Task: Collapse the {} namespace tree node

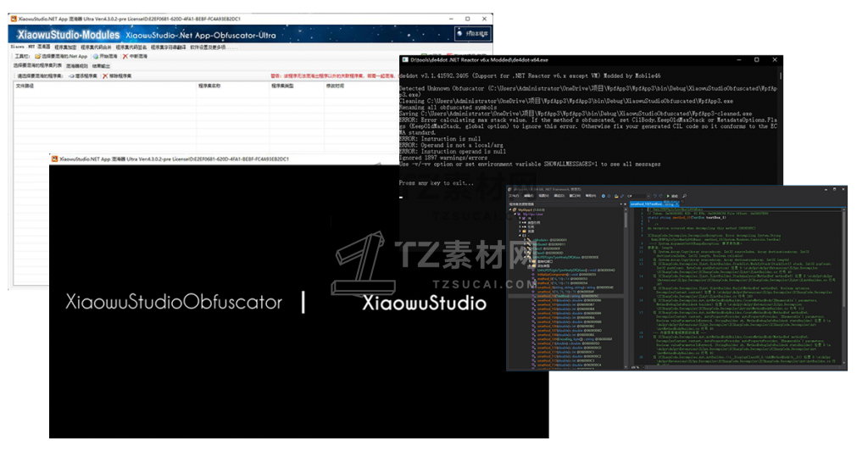Action: [520, 236]
